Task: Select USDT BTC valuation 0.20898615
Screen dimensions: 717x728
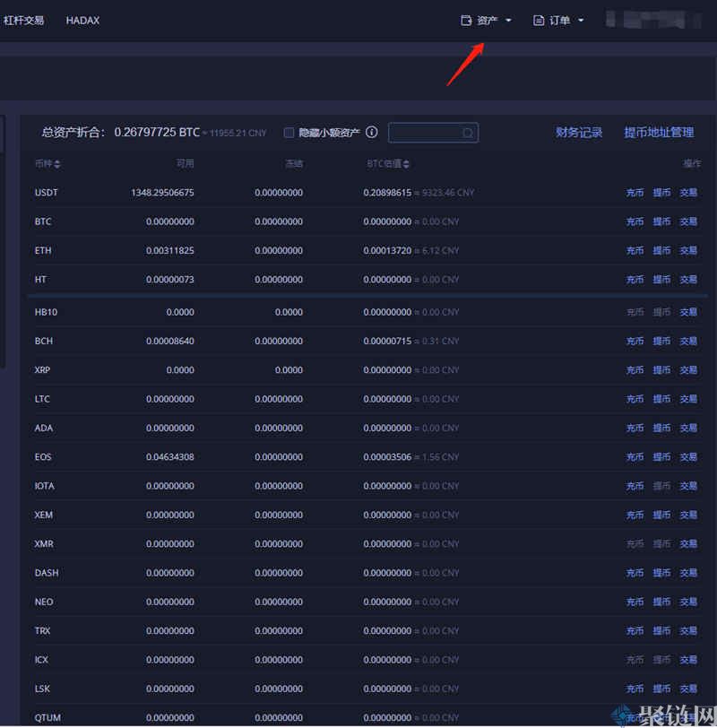Action: click(x=387, y=193)
